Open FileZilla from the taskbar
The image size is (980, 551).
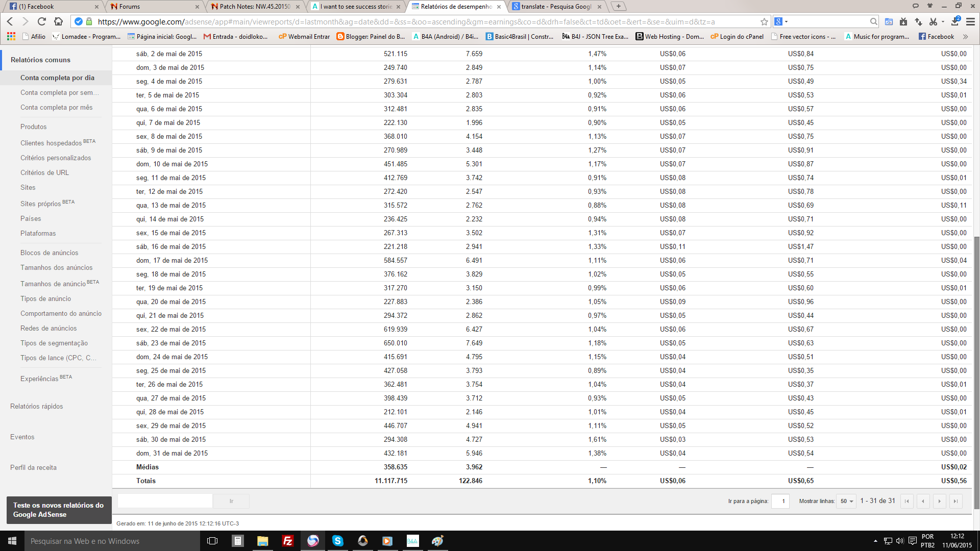tap(287, 541)
